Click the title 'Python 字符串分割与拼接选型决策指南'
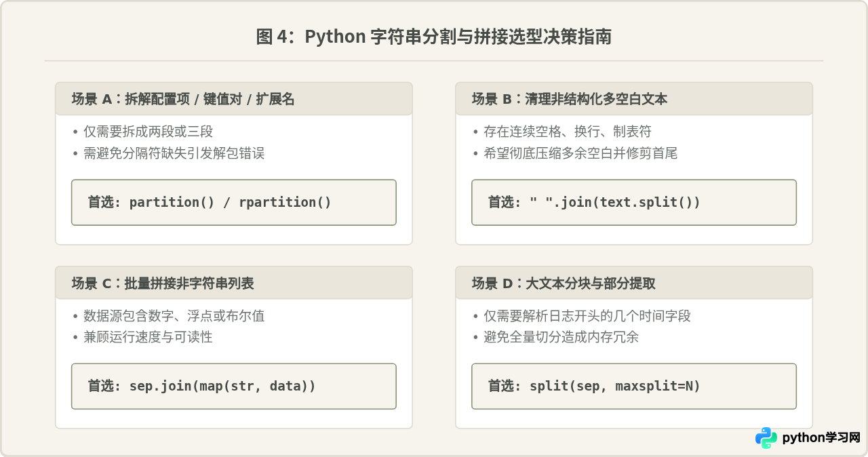868x457 pixels. click(434, 37)
